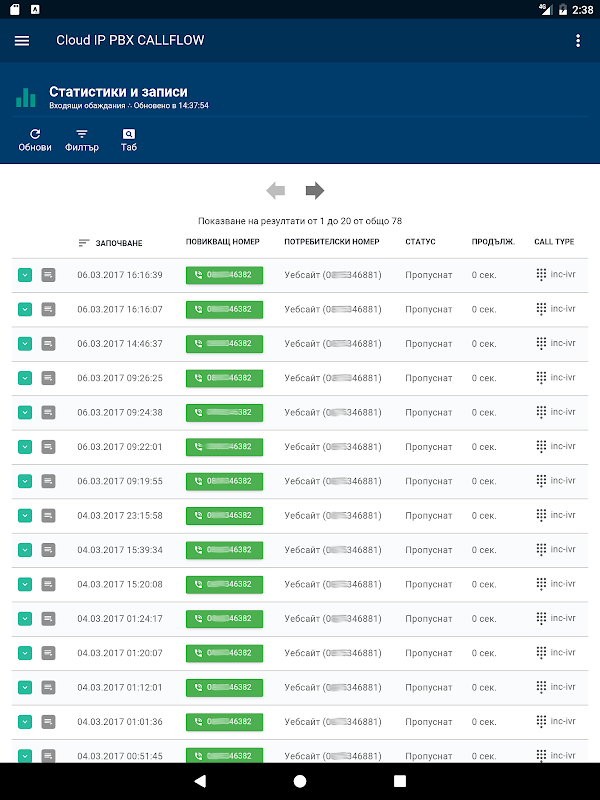Select the СТАТУС column header
The image size is (600, 800).
(x=420, y=242)
